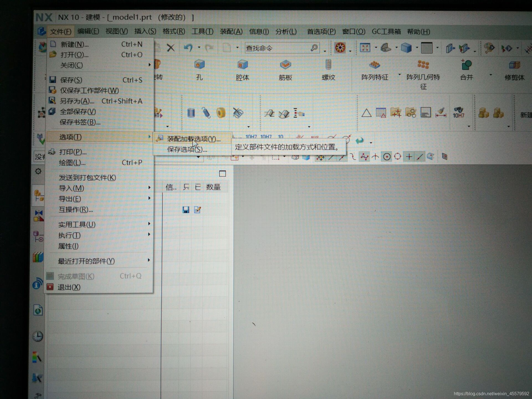This screenshot has height=399, width=532.
Task: Click the yellow tape roll icon
Action: [221, 113]
